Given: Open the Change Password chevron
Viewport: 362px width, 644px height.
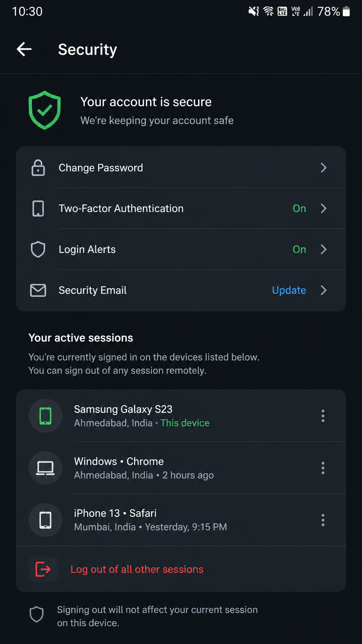Looking at the screenshot, I should 324,168.
